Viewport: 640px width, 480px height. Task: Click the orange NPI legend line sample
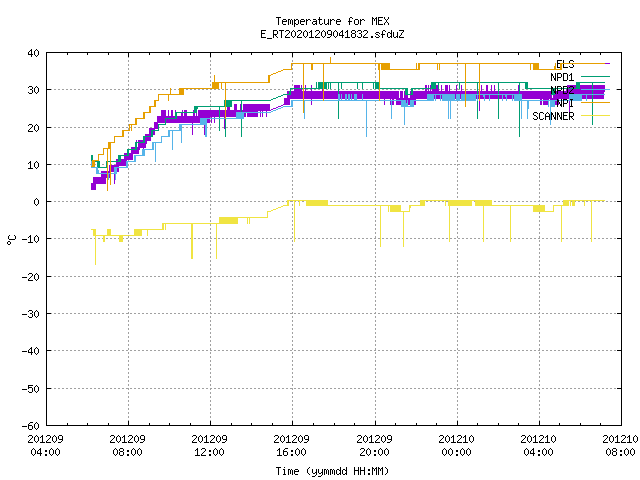click(x=595, y=102)
